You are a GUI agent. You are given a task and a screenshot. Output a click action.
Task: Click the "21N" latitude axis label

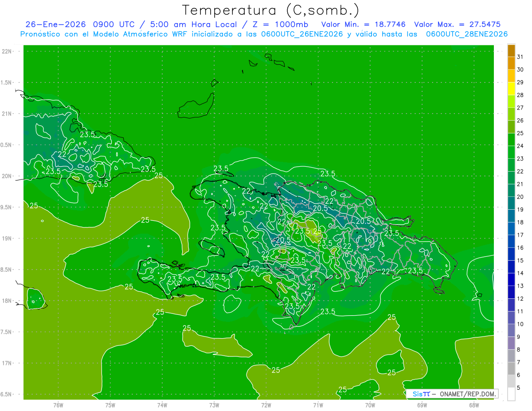(7, 114)
